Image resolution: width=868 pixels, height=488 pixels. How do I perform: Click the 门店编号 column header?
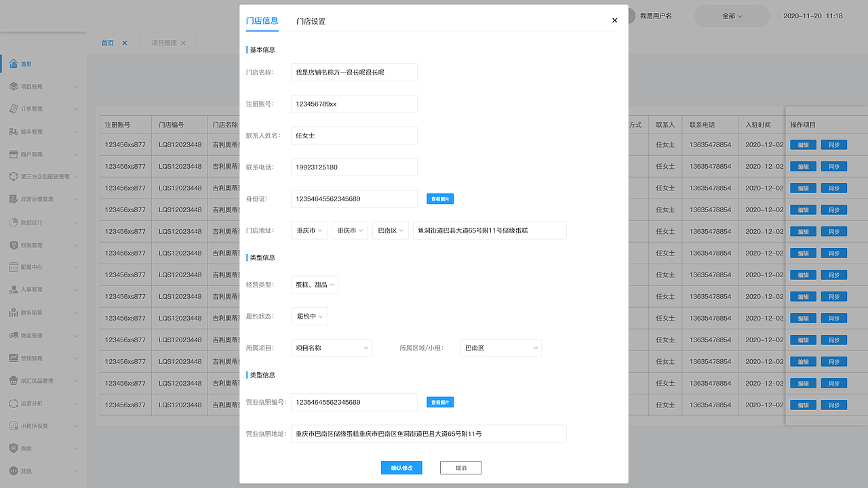click(172, 125)
